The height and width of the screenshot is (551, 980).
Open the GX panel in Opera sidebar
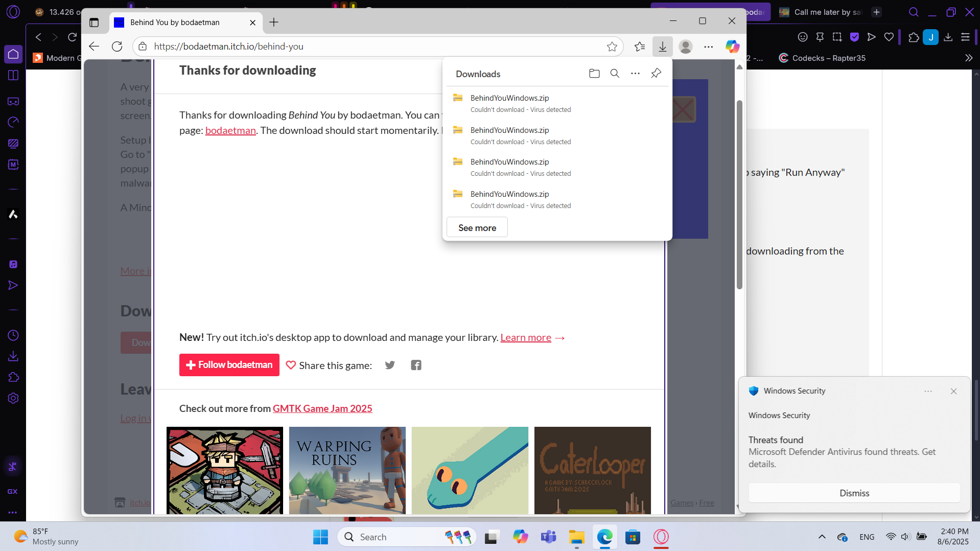tap(13, 491)
